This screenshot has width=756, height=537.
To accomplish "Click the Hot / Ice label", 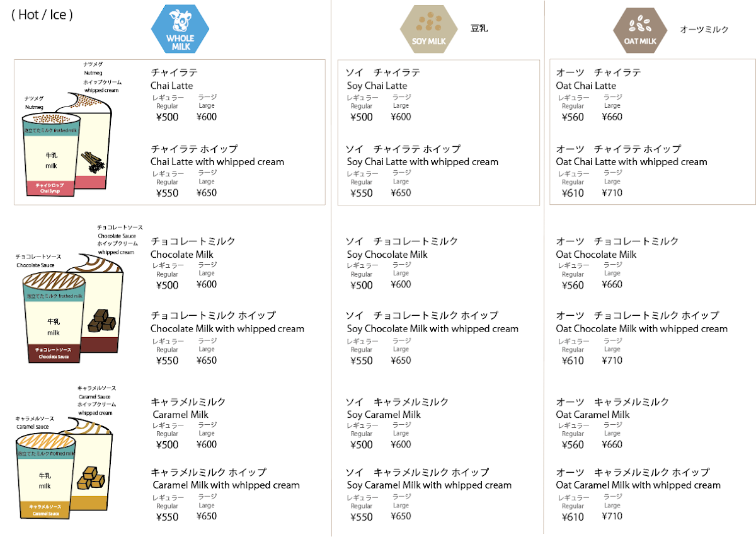I will click(42, 14).
